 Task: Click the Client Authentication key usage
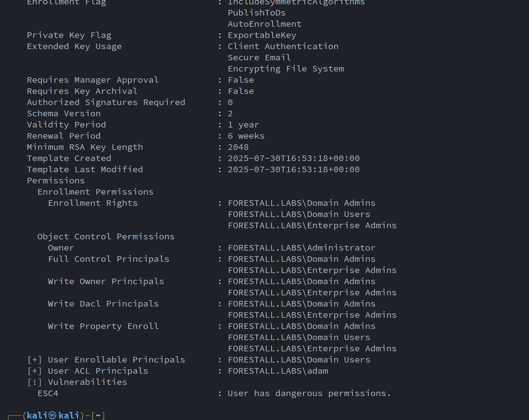[283, 46]
